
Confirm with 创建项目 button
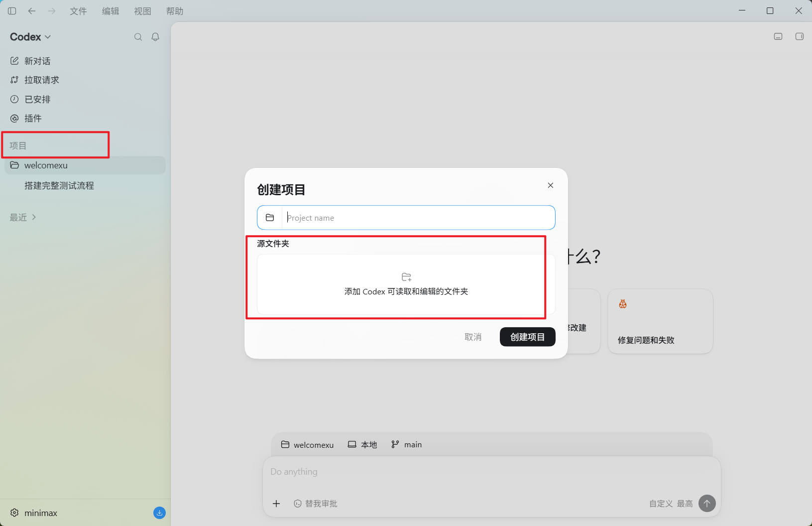coord(527,337)
